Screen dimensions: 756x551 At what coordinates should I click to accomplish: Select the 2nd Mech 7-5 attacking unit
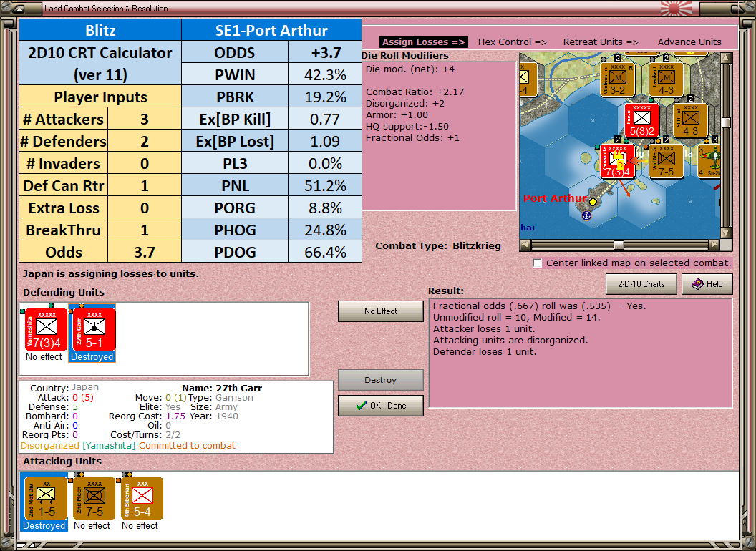pos(94,499)
